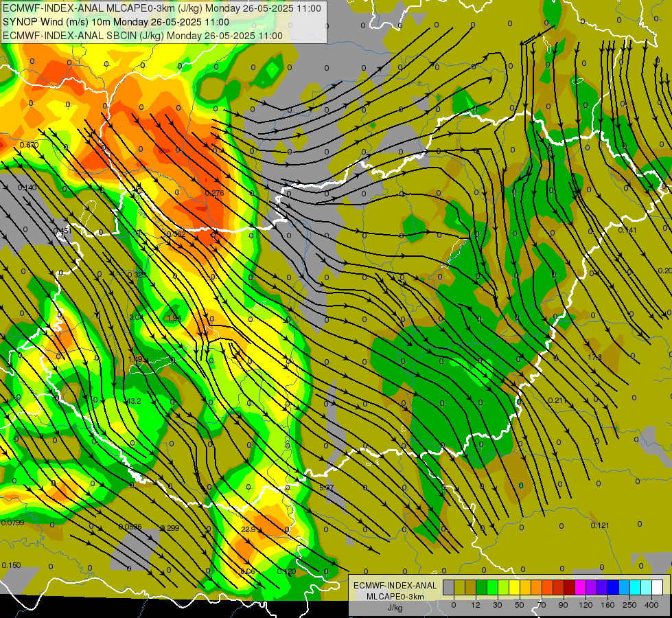Click the 43.2 value in the green area
The height and width of the screenshot is (618, 672).
[133, 401]
